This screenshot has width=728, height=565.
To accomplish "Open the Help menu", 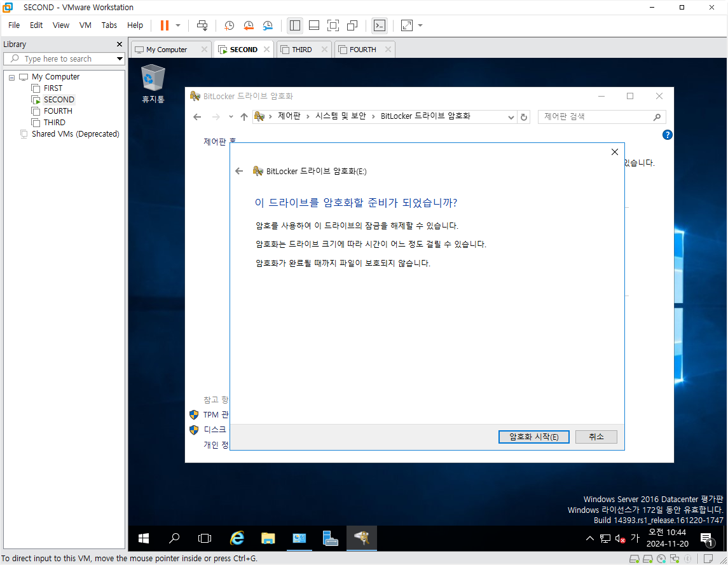I will 135,25.
